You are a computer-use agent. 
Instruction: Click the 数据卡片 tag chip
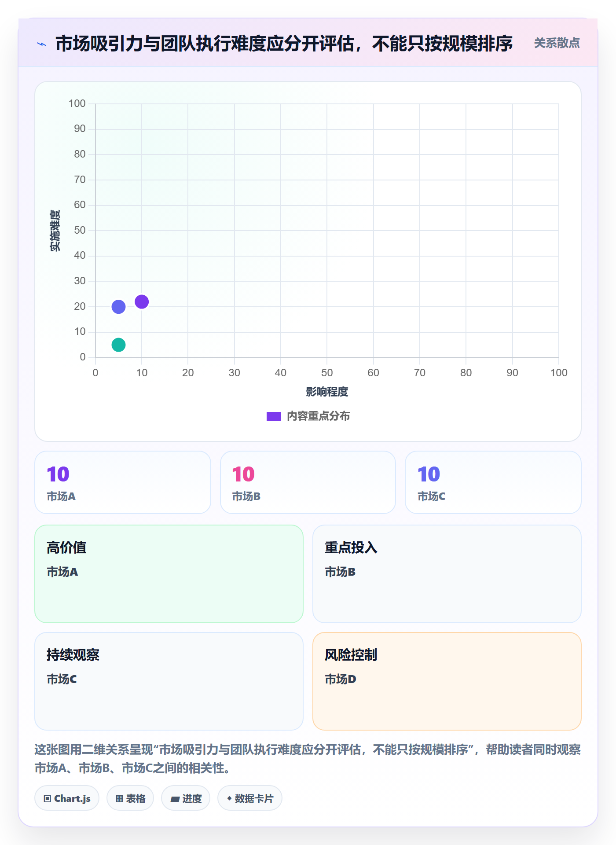[250, 798]
